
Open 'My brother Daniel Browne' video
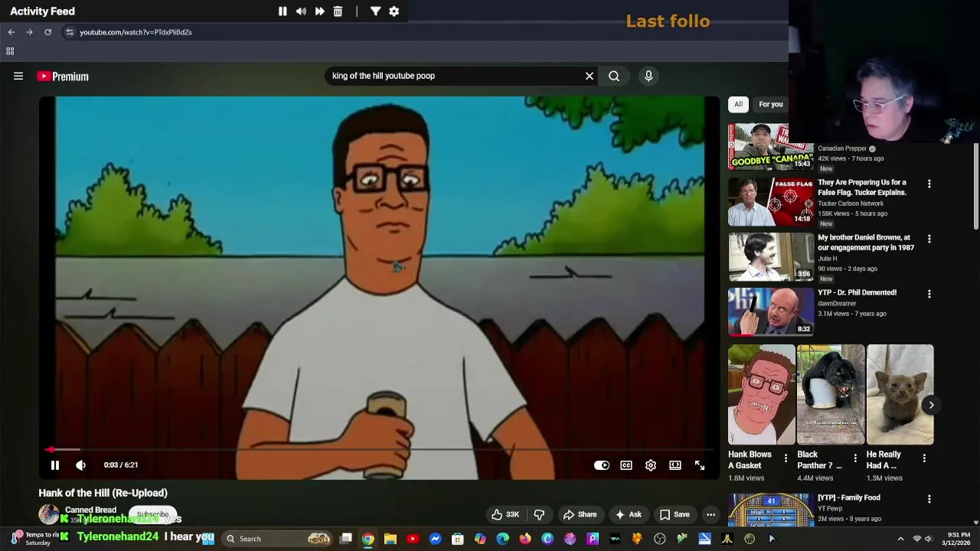(866, 243)
